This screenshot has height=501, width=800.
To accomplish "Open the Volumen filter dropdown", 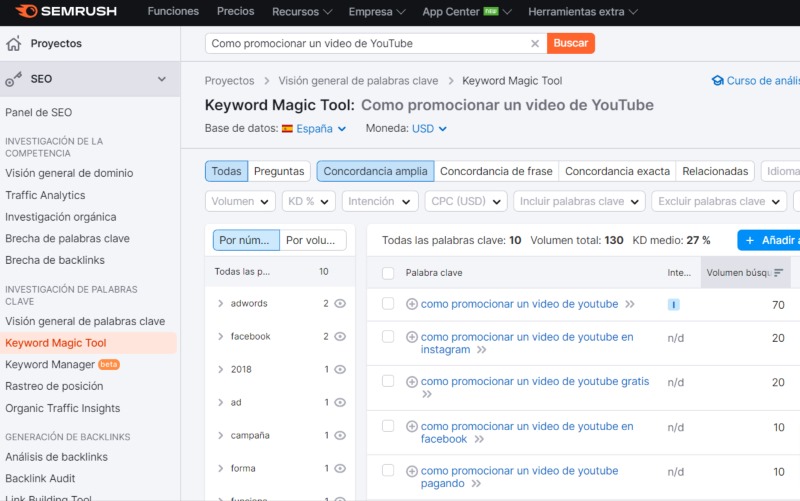I will coord(240,202).
